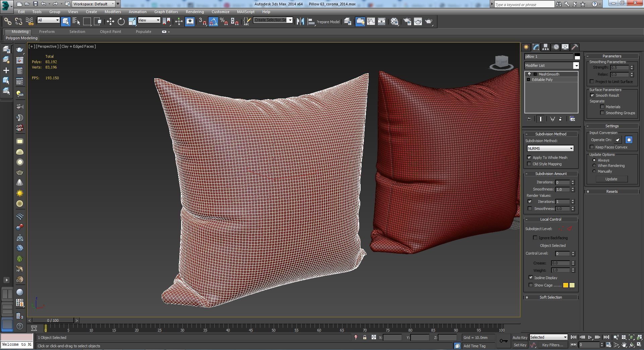The image size is (644, 350).
Task: Switch to Freeform ribbon tab
Action: [x=47, y=32]
